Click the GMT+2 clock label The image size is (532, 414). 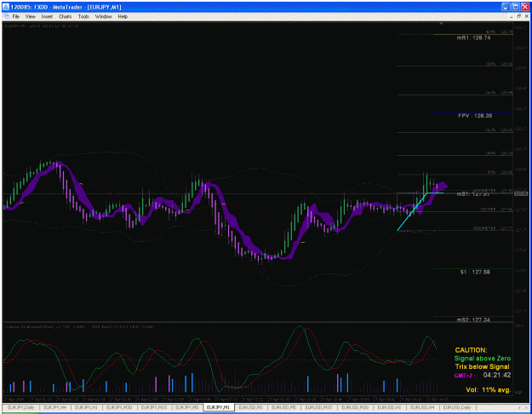tap(465, 376)
